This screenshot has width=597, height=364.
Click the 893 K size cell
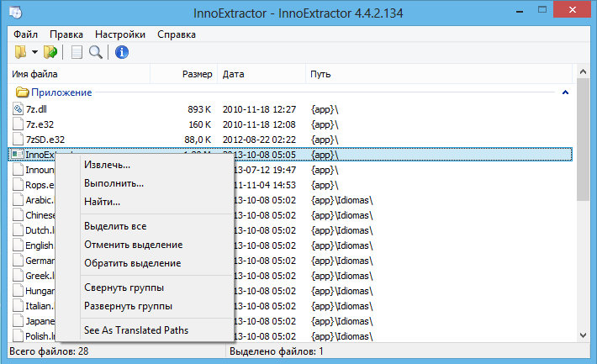click(x=199, y=109)
